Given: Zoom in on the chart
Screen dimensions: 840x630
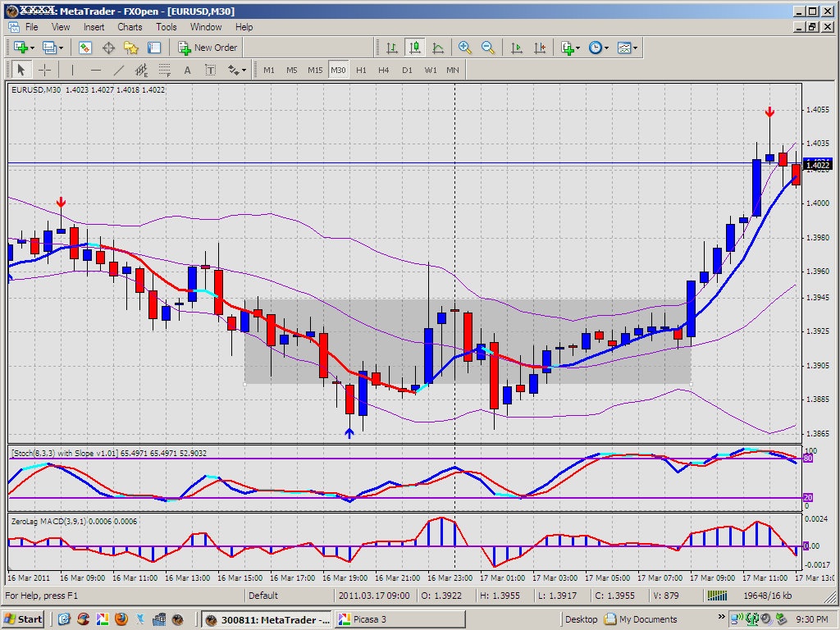Looking at the screenshot, I should [x=464, y=48].
